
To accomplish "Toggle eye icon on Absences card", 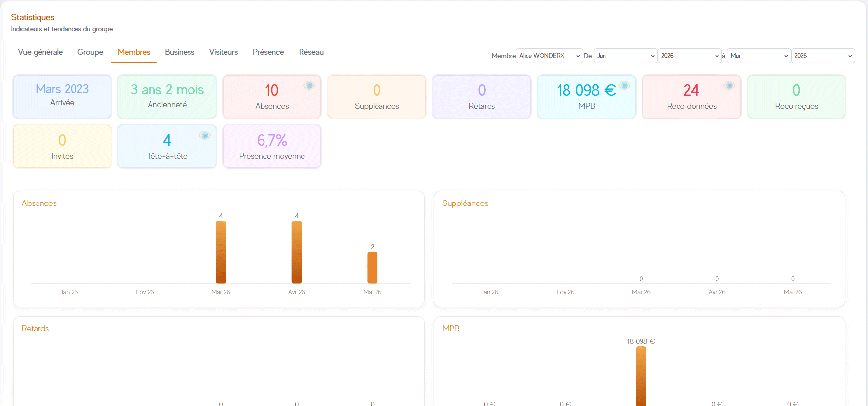I will tap(309, 85).
